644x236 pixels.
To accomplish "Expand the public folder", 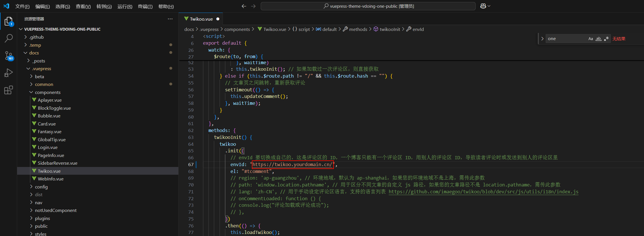I will click(31, 226).
